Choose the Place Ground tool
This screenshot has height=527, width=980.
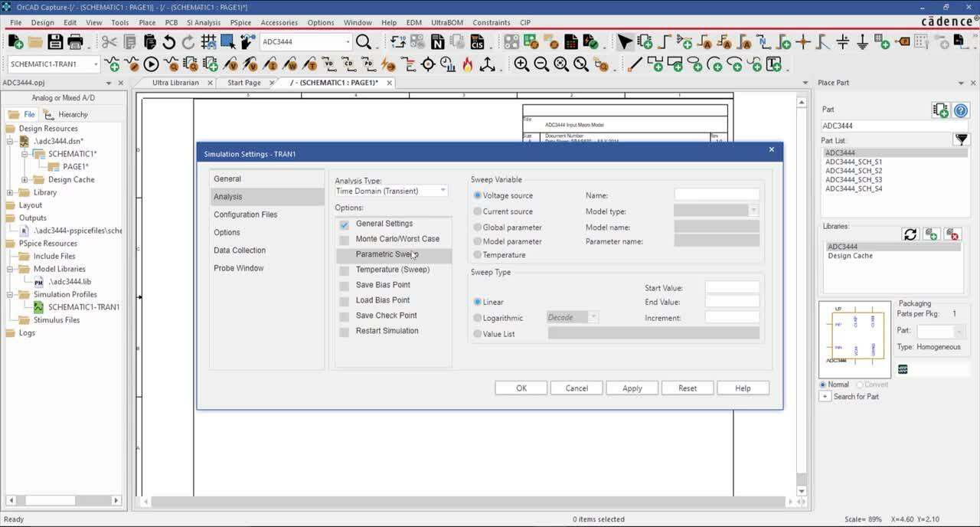(863, 41)
